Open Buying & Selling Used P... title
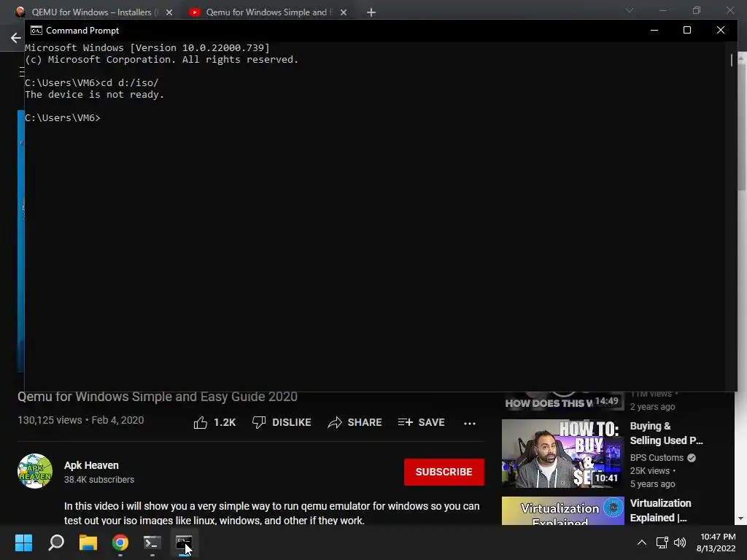Image resolution: width=747 pixels, height=560 pixels. click(x=666, y=433)
